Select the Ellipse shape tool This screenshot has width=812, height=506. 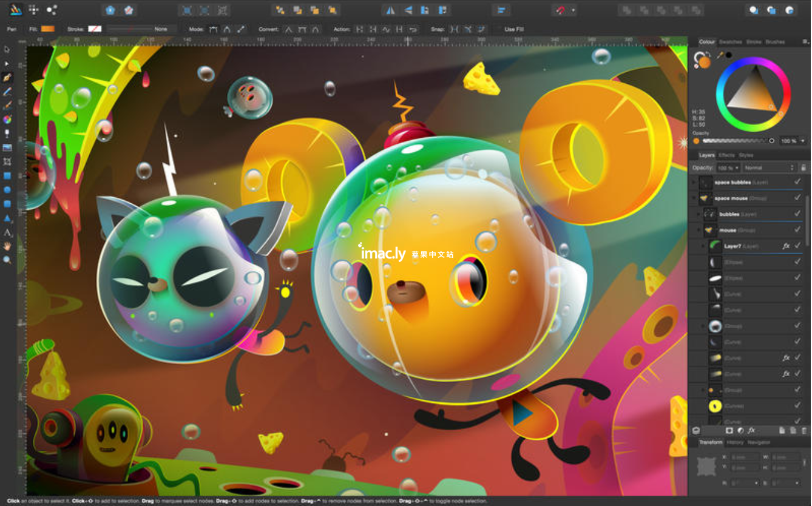(7, 190)
